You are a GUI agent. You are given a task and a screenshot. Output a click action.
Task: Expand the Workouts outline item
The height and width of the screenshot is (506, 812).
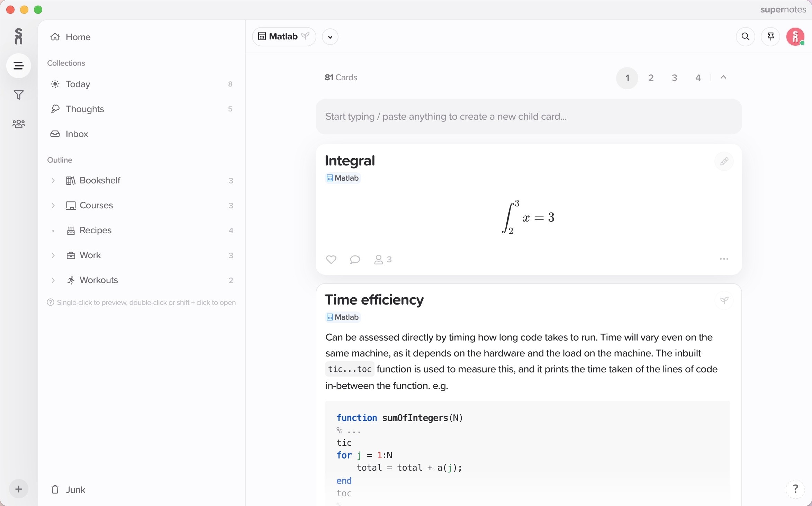[53, 280]
